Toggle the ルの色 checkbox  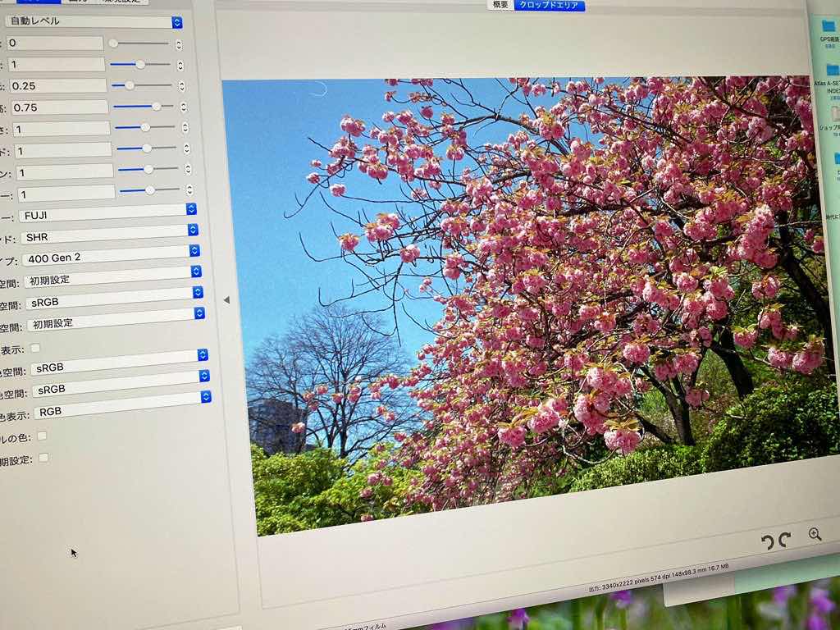coord(42,436)
